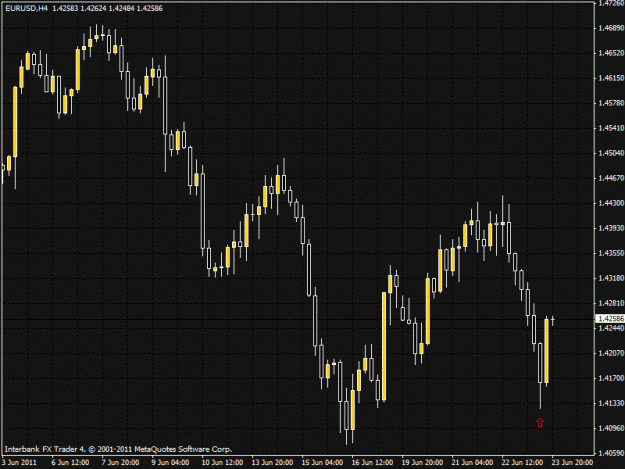The width and height of the screenshot is (625, 469).
Task: Click the 1.46890 price axis label
Action: 611,28
